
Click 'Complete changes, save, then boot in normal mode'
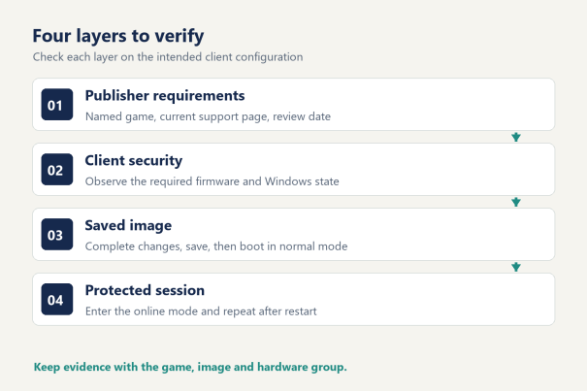216,246
